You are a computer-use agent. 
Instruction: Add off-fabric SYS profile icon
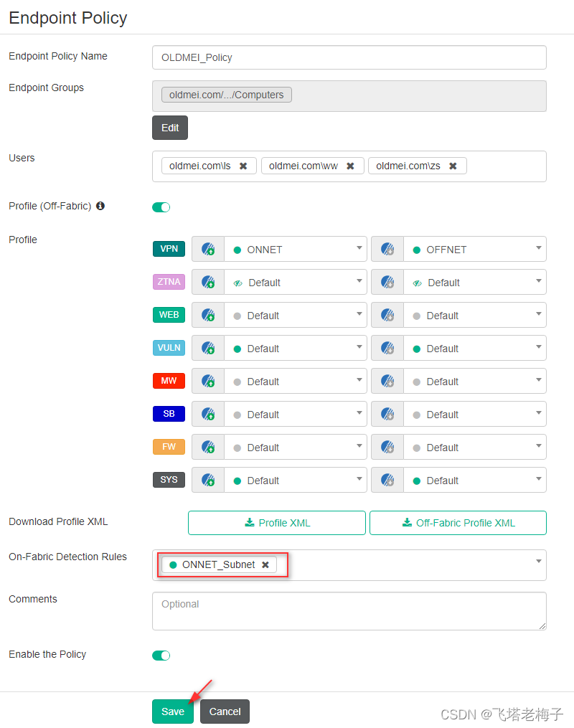coord(387,480)
